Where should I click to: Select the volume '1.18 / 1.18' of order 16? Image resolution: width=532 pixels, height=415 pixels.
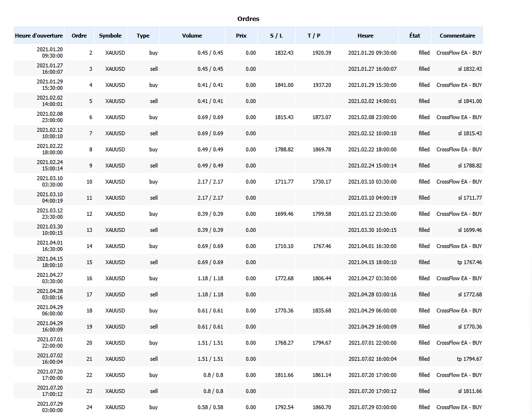[x=211, y=278]
